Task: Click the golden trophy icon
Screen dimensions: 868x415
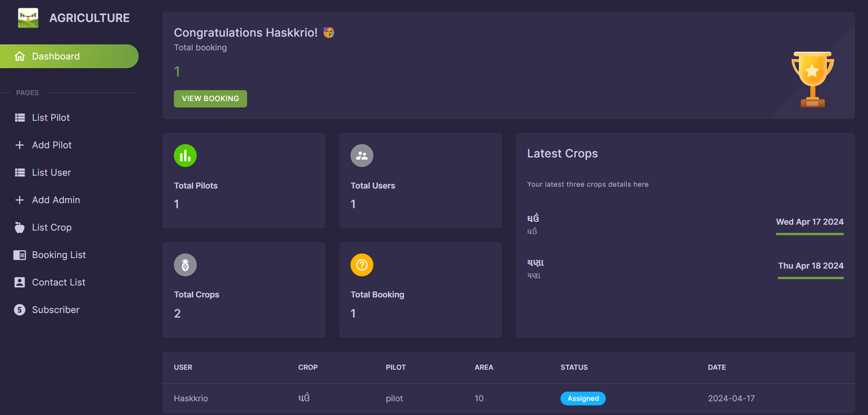Action: click(x=812, y=79)
